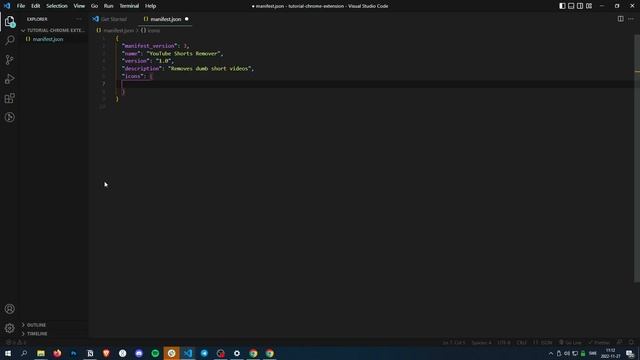The image size is (640, 360).
Task: Click manifest.json in the breadcrumb
Action: 118,31
